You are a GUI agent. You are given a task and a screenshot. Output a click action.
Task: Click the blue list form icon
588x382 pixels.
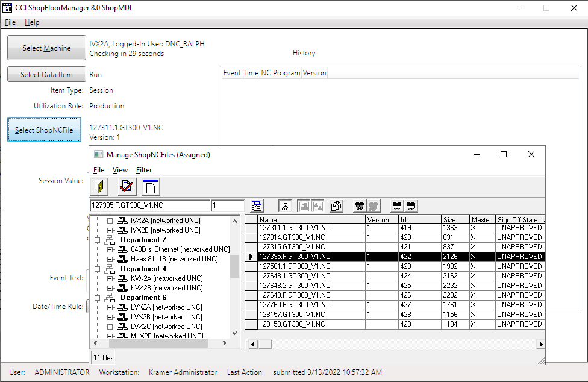(x=257, y=206)
